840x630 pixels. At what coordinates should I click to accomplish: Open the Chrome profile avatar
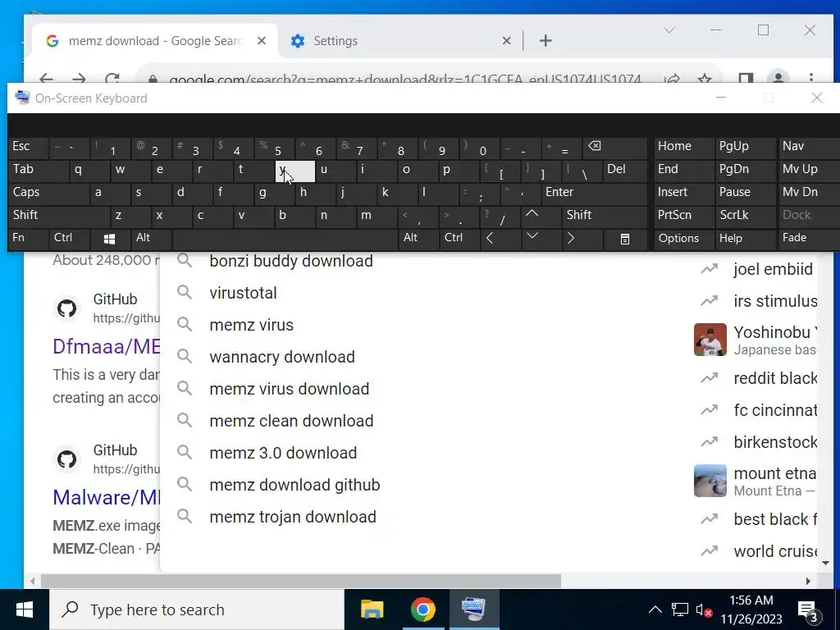point(778,78)
